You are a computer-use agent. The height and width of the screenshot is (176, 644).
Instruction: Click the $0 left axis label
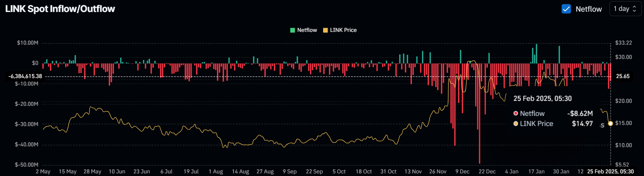(x=35, y=63)
